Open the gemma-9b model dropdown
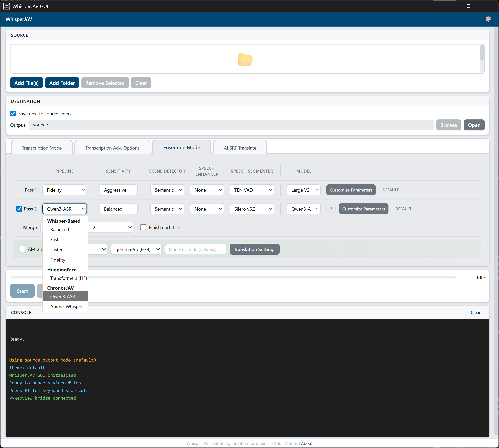499x448 pixels. pyautogui.click(x=136, y=249)
